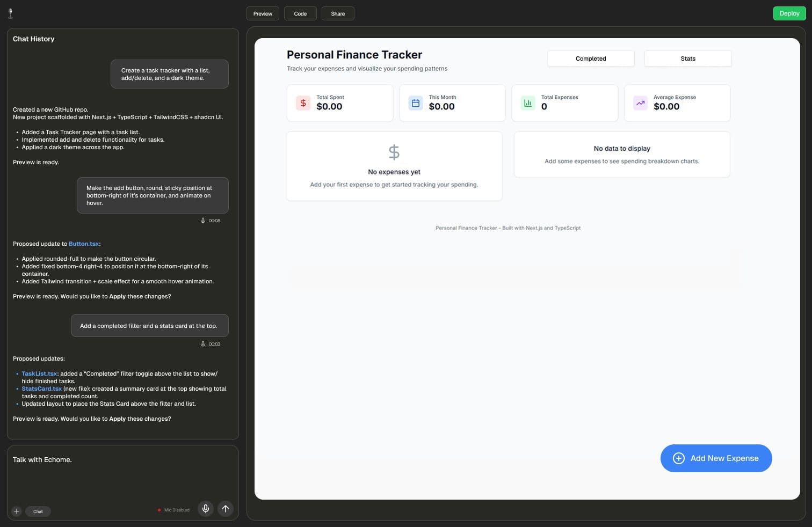Open the StatsCard.tsx file link
Viewport: 812px width, 527px height.
41,389
